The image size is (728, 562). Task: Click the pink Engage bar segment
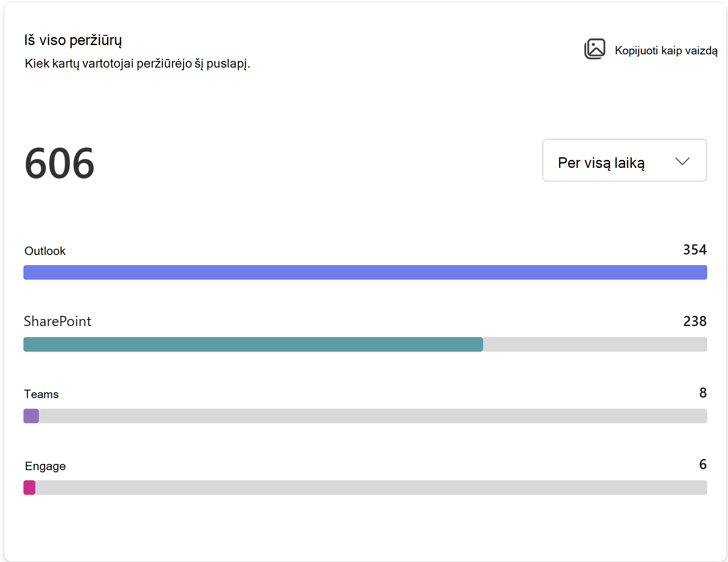click(29, 487)
